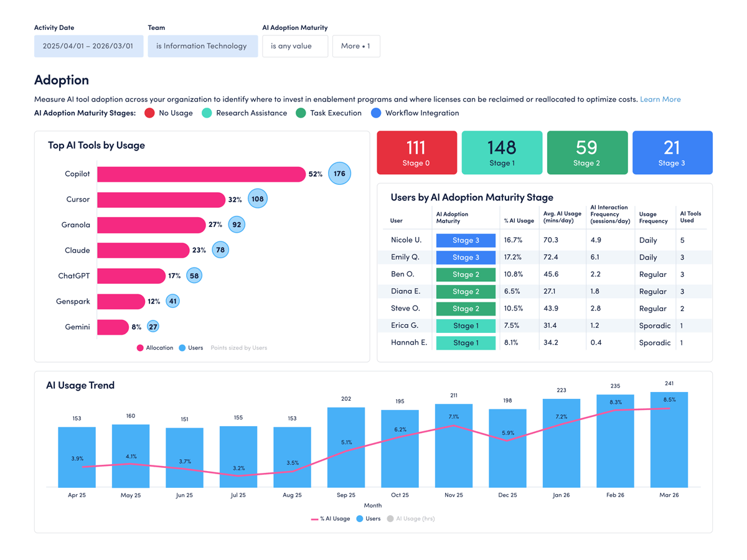Viewport: 747px width, 560px height.
Task: Sort by AI Adoption Maturity column header
Action: click(453, 217)
